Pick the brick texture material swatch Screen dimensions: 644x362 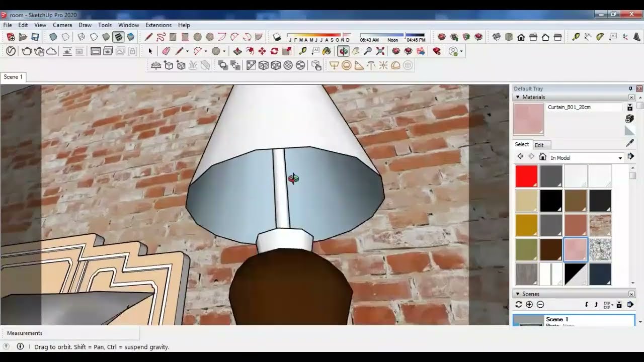click(x=600, y=225)
